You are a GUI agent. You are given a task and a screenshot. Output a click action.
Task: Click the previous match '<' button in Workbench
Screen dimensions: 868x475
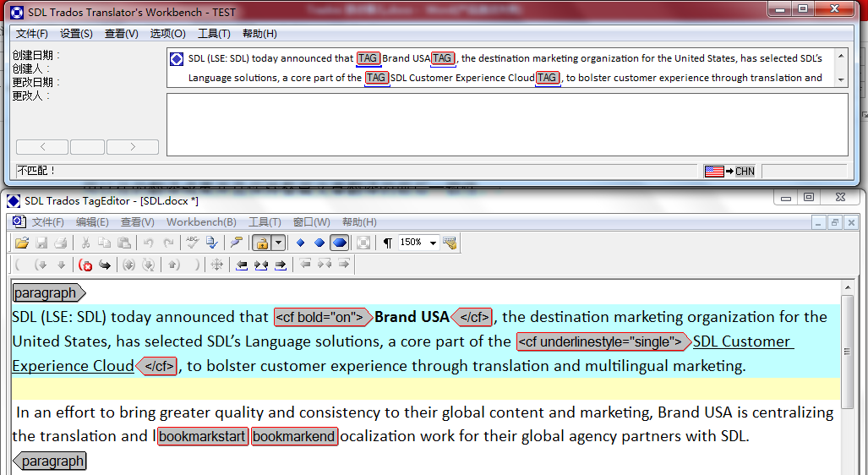(42, 147)
